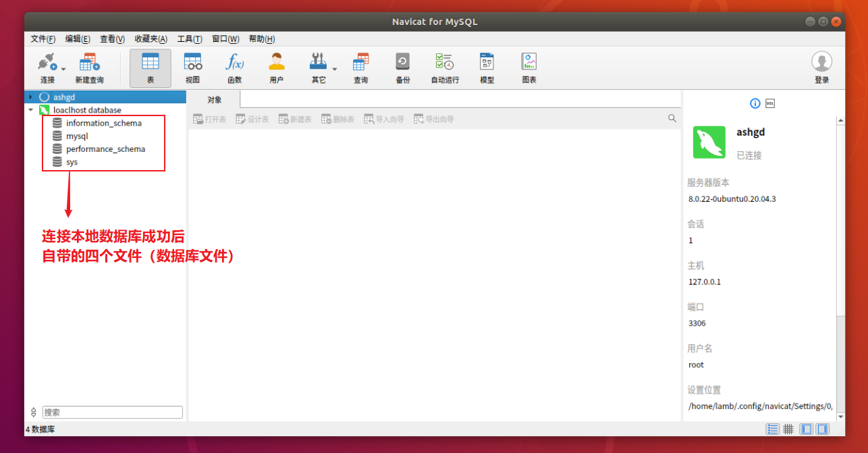Switch to grid icon view in status bar
This screenshot has width=868, height=453.
click(788, 429)
